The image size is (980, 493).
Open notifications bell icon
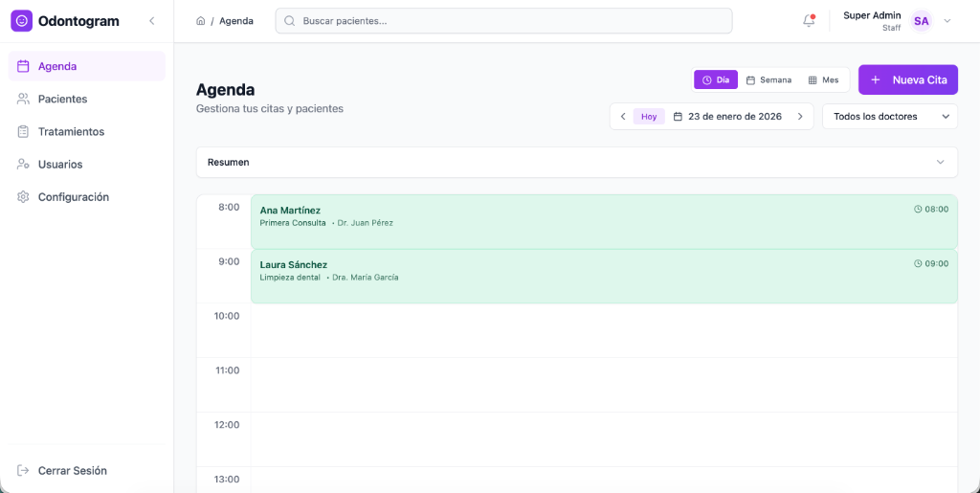pos(809,21)
